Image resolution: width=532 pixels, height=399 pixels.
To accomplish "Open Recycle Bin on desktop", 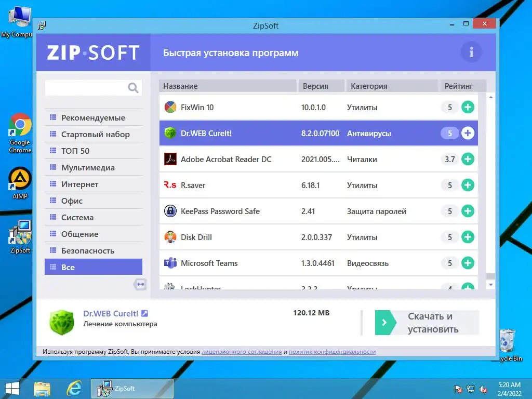I will pyautogui.click(x=508, y=345).
